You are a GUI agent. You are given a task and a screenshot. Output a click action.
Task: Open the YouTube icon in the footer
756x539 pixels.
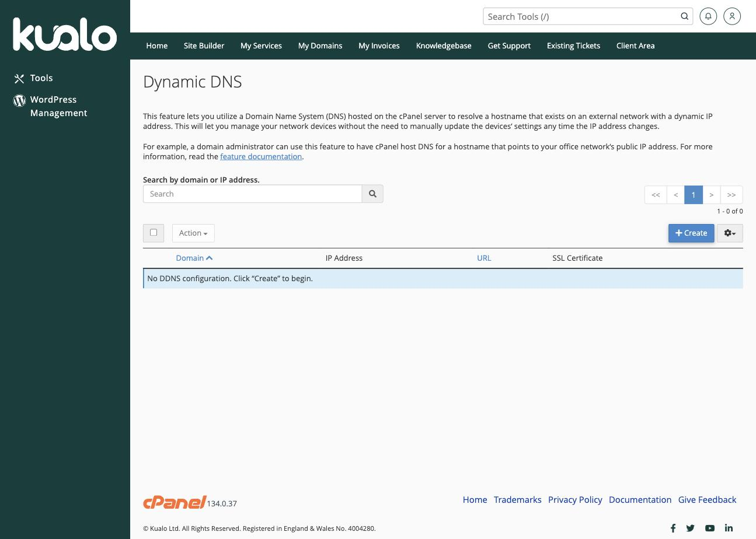(710, 528)
